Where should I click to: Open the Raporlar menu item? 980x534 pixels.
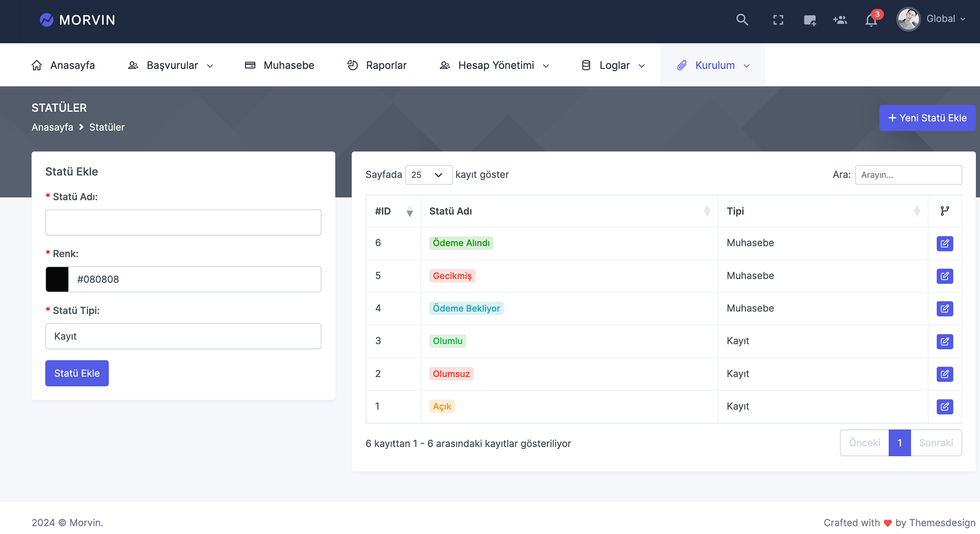[377, 65]
